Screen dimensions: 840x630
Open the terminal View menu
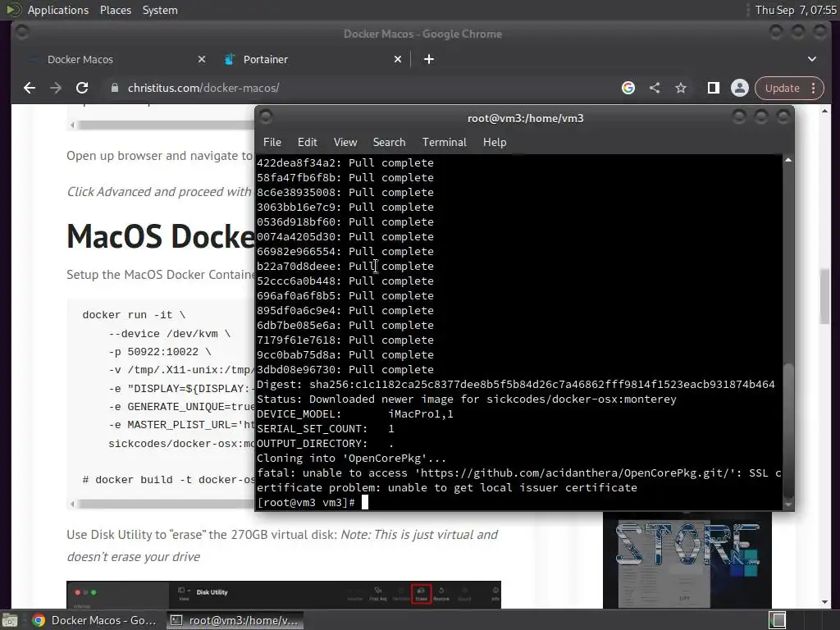345,142
